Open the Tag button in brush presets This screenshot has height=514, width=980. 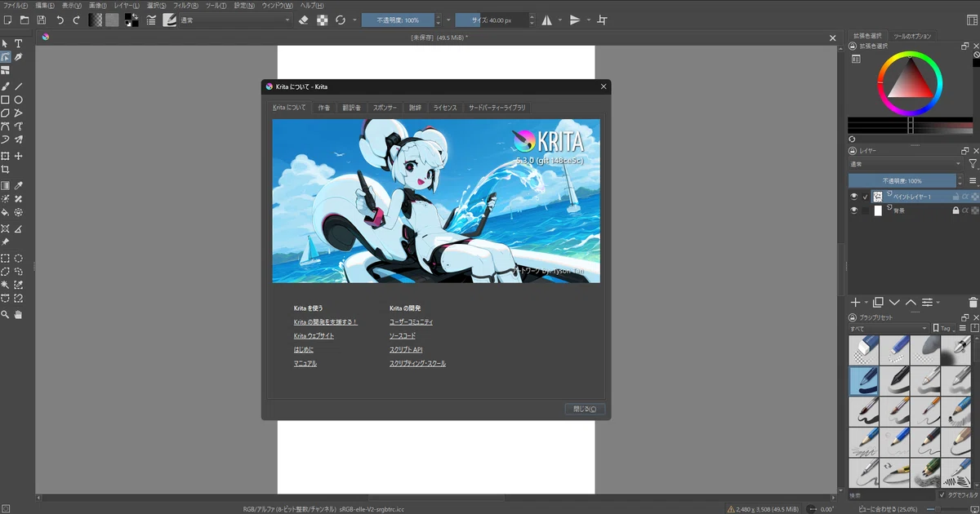pyautogui.click(x=945, y=328)
